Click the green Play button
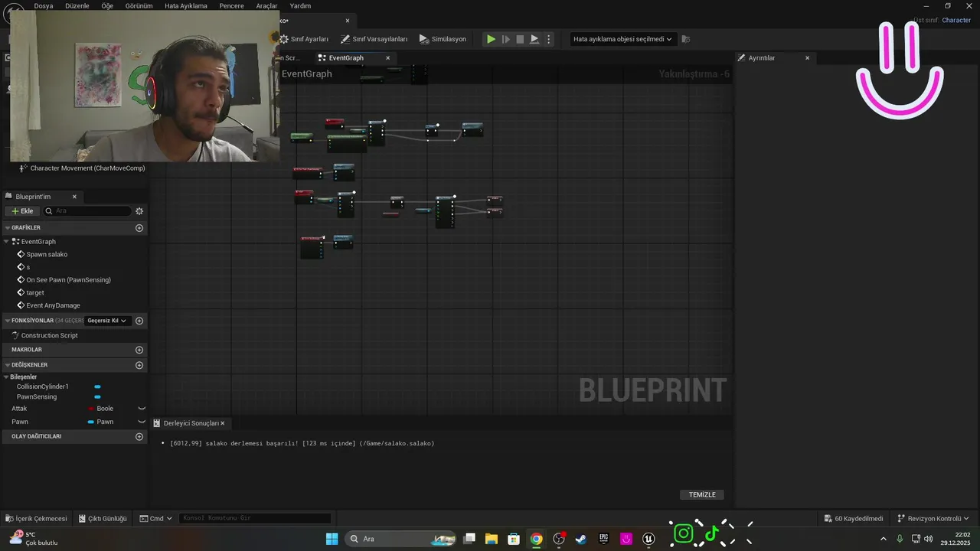This screenshot has width=980, height=551. coord(492,39)
